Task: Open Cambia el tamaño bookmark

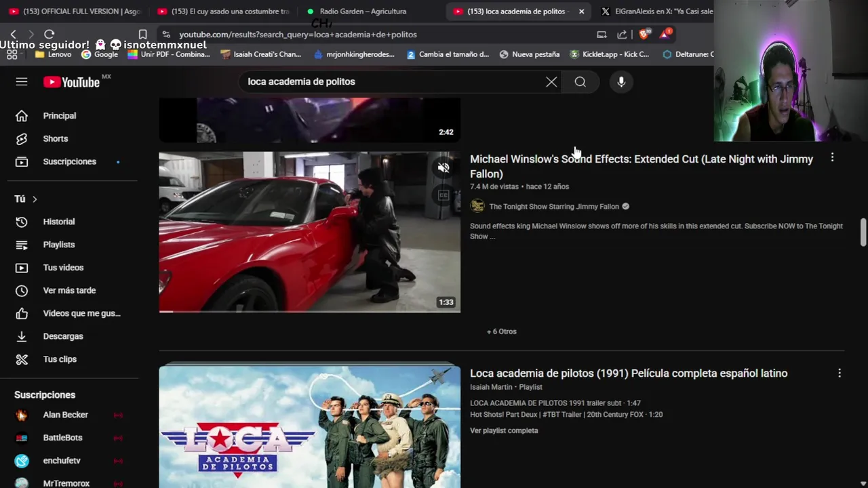Action: pyautogui.click(x=448, y=54)
